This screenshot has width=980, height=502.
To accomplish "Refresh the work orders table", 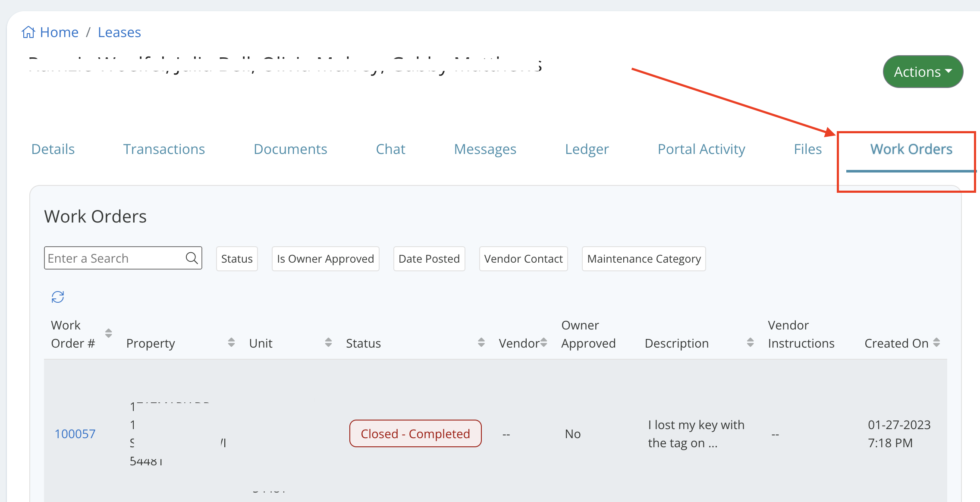I will (58, 297).
